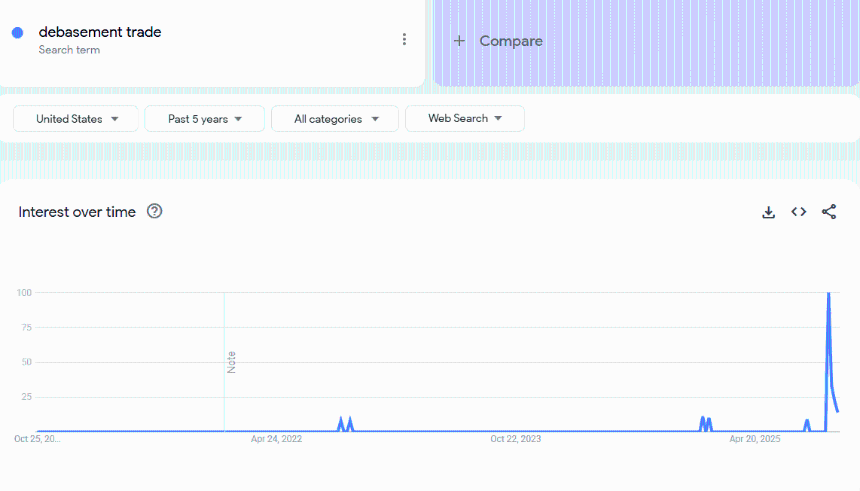Viewport: 860px width, 491px height.
Task: Edit the debasement trade search term
Action: [x=100, y=32]
